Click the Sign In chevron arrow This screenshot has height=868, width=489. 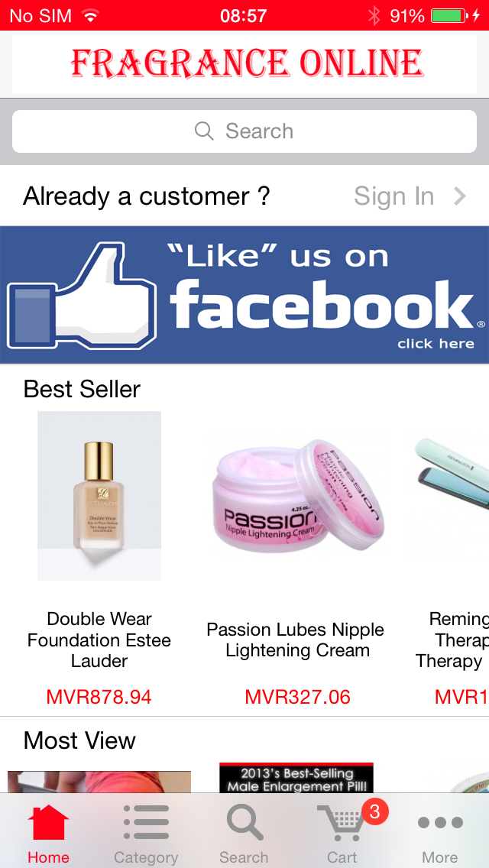coord(460,196)
